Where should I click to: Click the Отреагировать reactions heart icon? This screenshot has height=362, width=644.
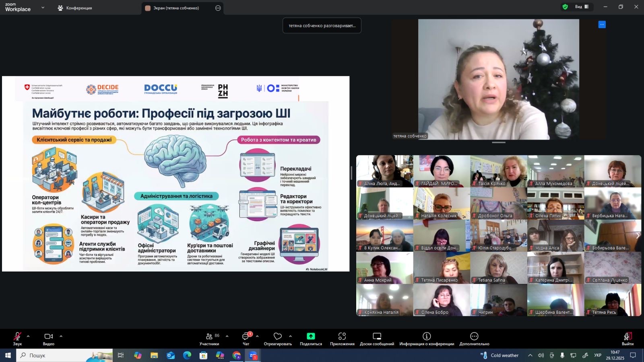(x=278, y=336)
